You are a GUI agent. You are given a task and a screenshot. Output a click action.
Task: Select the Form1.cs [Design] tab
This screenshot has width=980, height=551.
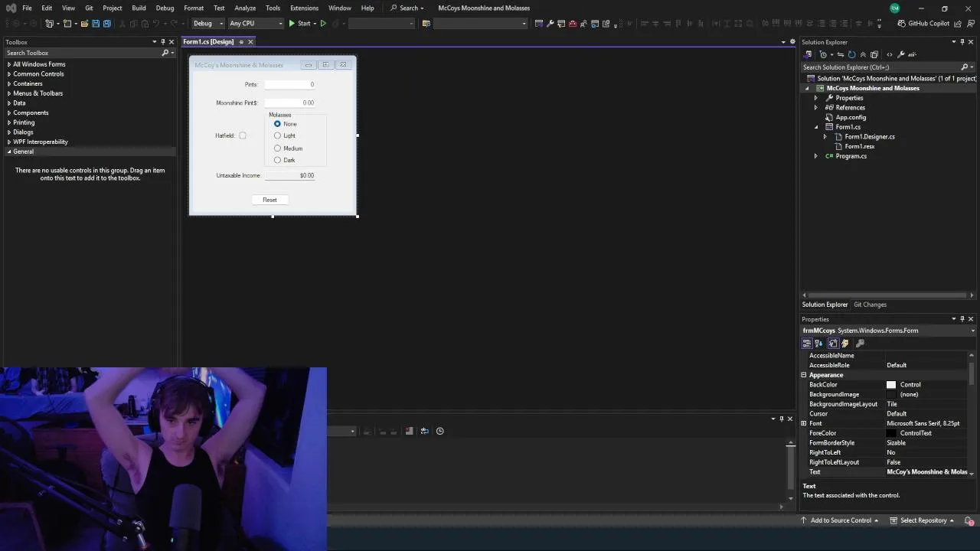pyautogui.click(x=208, y=42)
